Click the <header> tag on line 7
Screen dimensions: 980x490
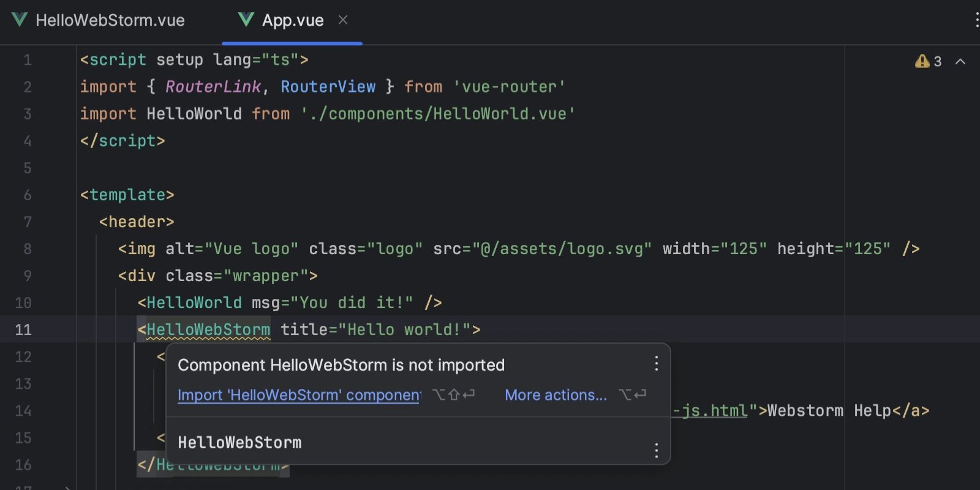[137, 222]
